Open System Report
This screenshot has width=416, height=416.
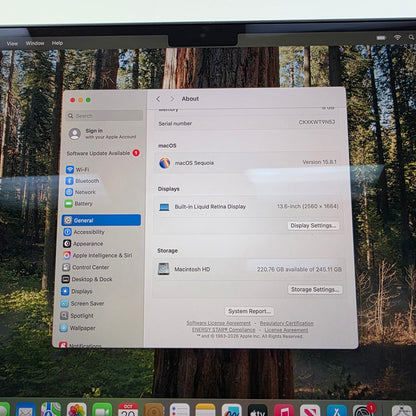(x=249, y=311)
